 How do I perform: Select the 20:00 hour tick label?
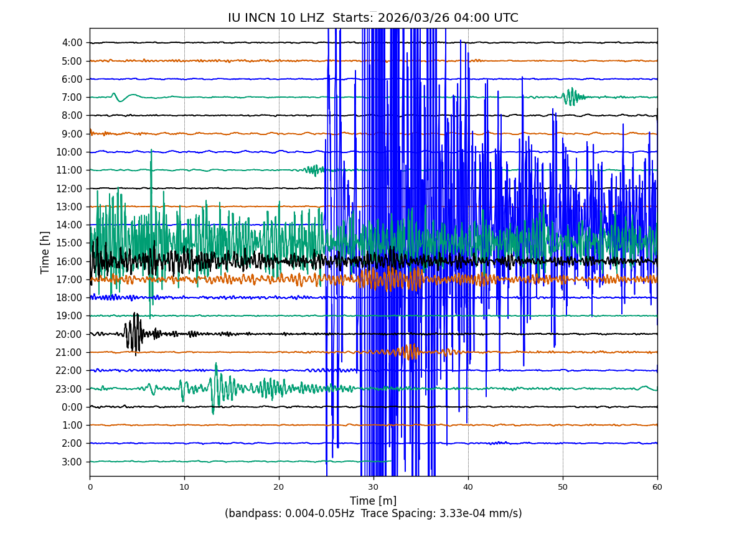click(70, 334)
